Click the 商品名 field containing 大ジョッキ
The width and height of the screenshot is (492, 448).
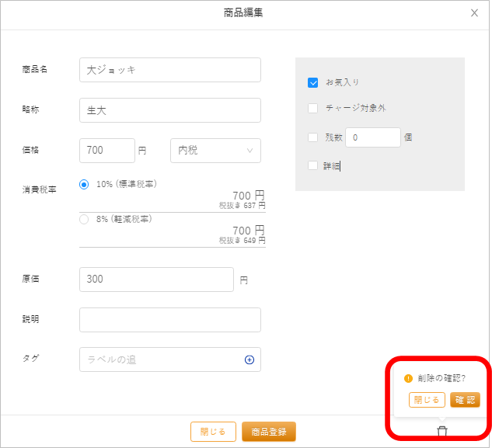(x=169, y=70)
